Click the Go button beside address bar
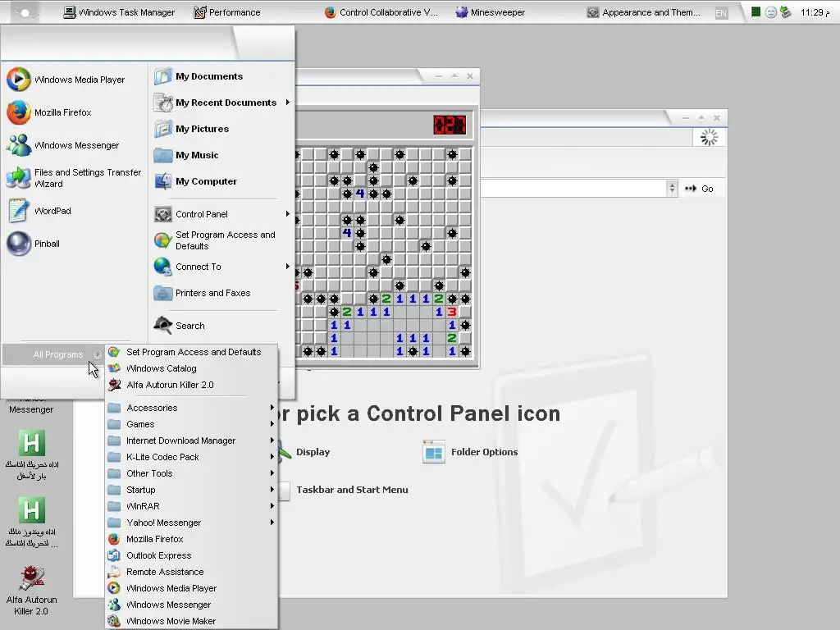 tap(699, 189)
